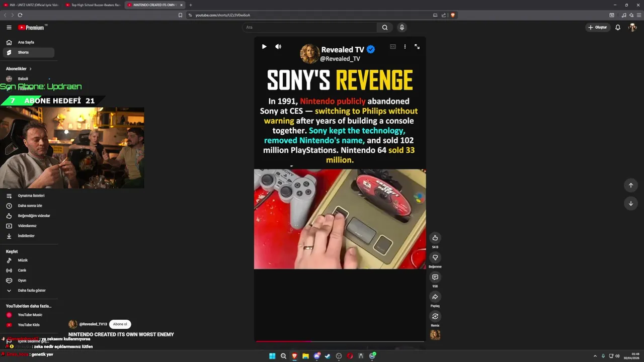644x362 pixels.
Task: Open İndirilenler in sidebar
Action: click(x=29, y=236)
